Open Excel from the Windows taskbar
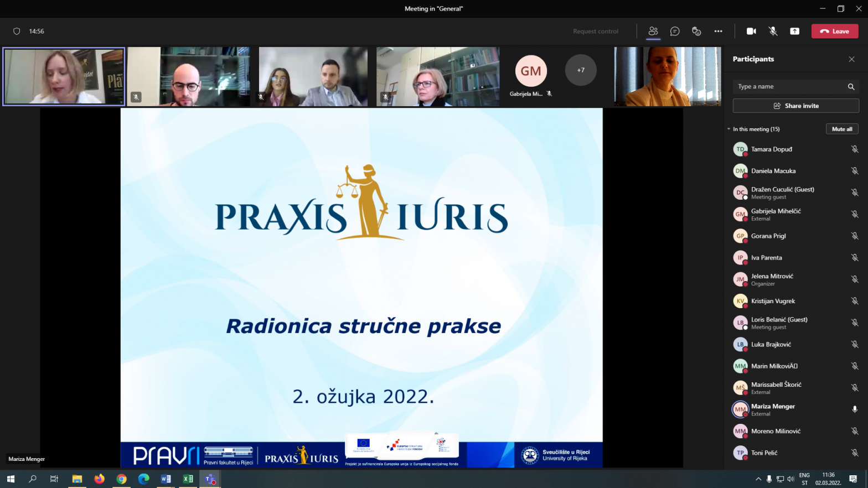The height and width of the screenshot is (488, 868). point(188,479)
